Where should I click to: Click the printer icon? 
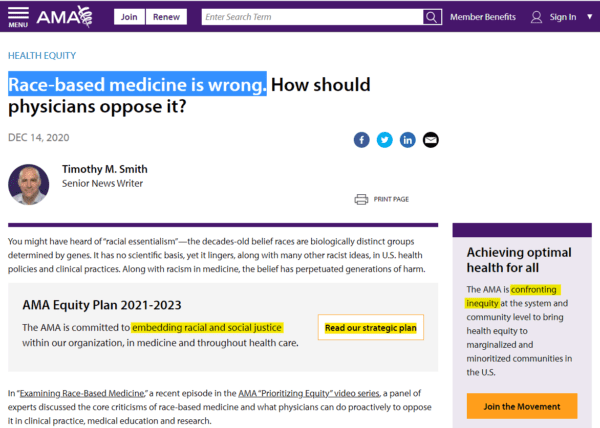(361, 199)
